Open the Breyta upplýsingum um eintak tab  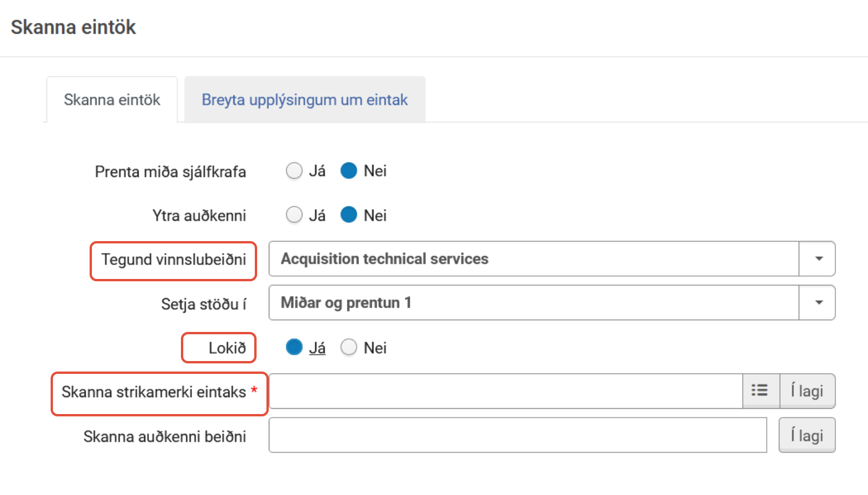pos(304,100)
